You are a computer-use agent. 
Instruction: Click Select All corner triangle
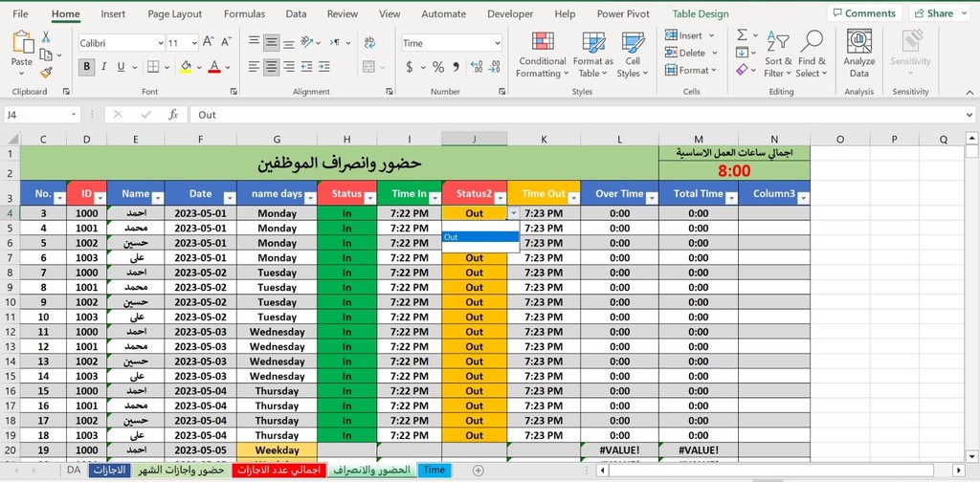11,139
